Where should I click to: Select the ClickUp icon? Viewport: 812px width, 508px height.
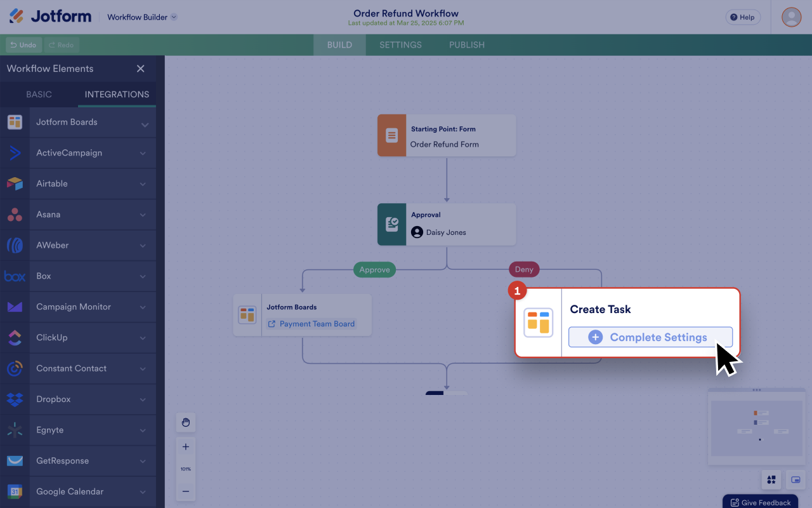tap(15, 338)
